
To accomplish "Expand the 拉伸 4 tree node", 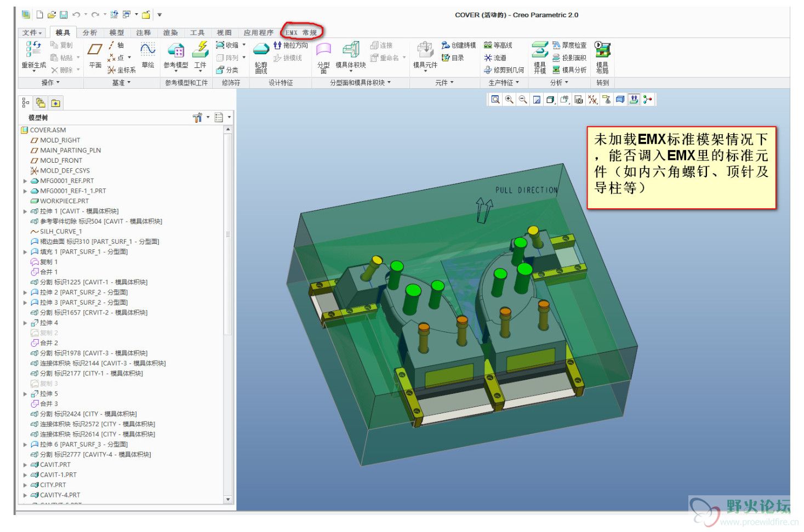I will pos(25,323).
